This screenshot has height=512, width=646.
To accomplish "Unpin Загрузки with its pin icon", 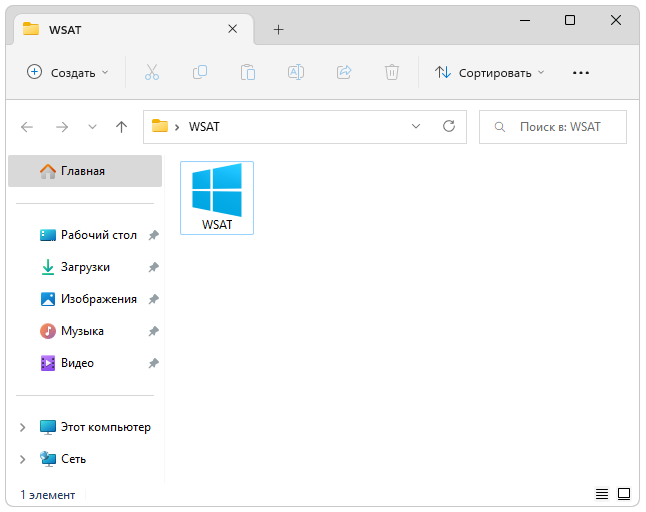I will click(153, 267).
